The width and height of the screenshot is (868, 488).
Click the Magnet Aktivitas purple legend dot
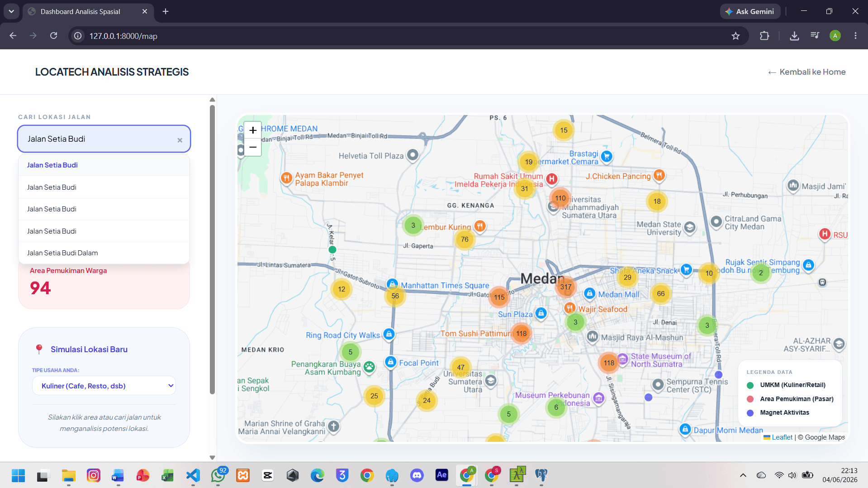point(750,413)
